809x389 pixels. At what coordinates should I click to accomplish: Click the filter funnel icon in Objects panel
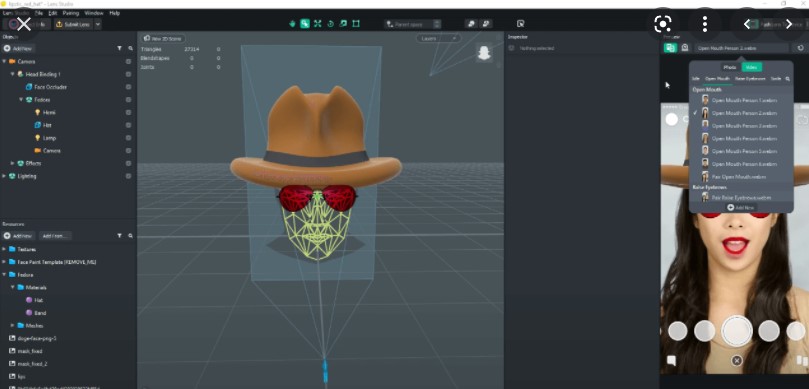tap(119, 48)
